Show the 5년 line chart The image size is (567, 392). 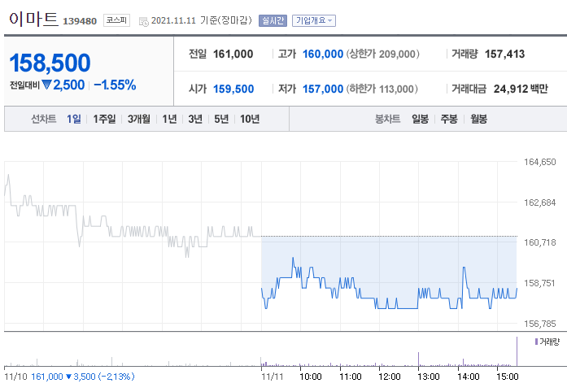pyautogui.click(x=221, y=119)
